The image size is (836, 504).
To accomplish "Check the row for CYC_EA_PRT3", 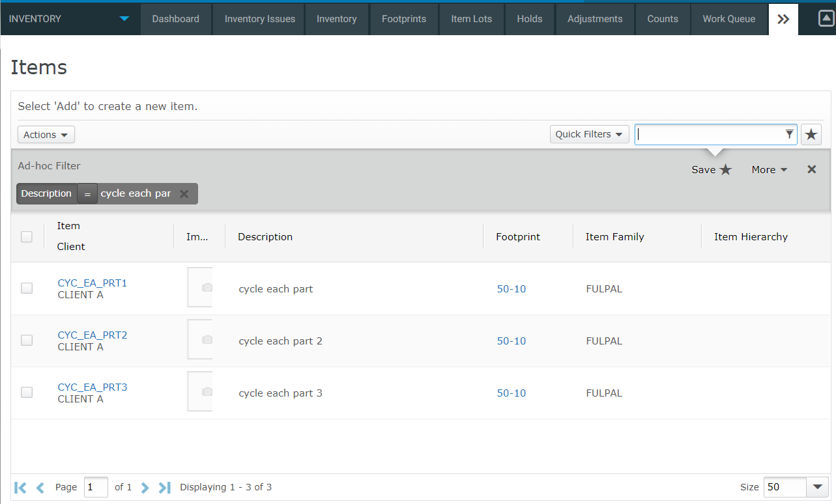I will click(x=26, y=392).
